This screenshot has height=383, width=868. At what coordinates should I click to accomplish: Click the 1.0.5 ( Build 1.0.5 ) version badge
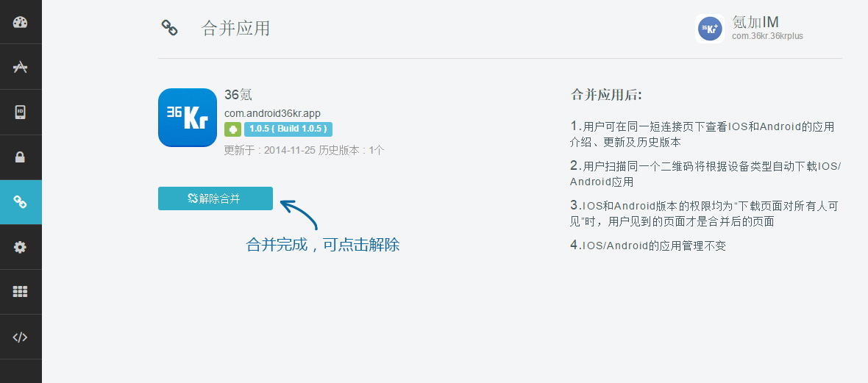coord(288,129)
